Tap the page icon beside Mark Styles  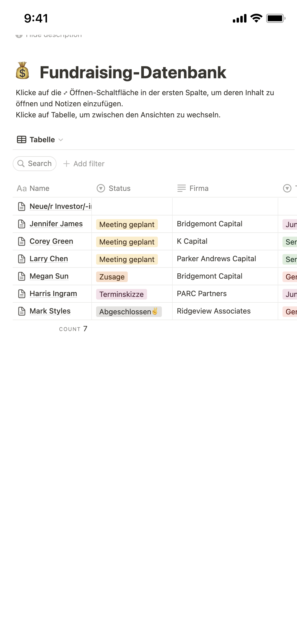(x=22, y=311)
